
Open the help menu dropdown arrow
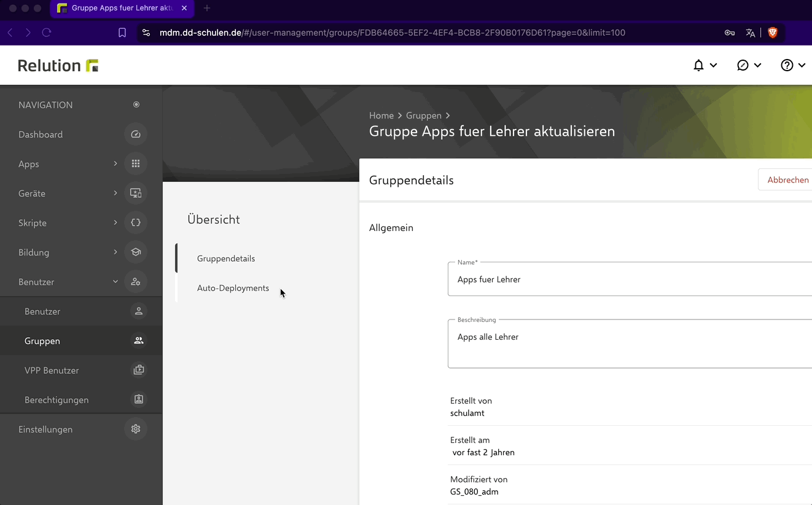click(x=802, y=66)
